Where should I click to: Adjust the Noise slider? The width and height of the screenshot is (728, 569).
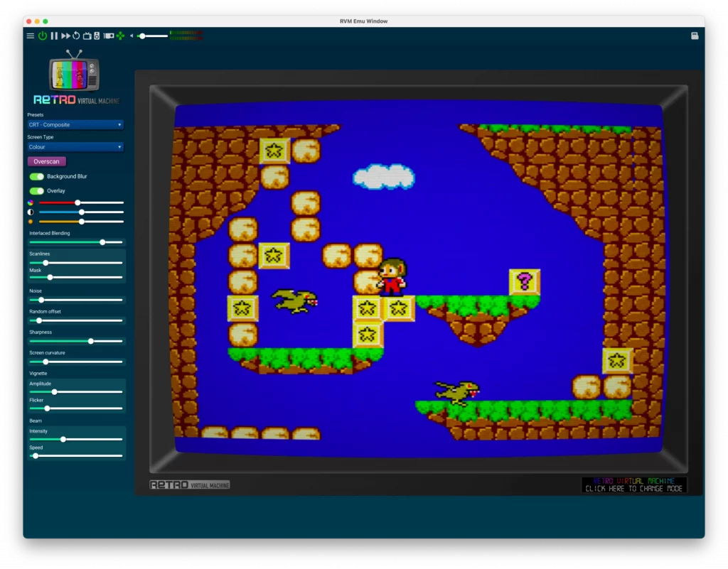coord(75,300)
